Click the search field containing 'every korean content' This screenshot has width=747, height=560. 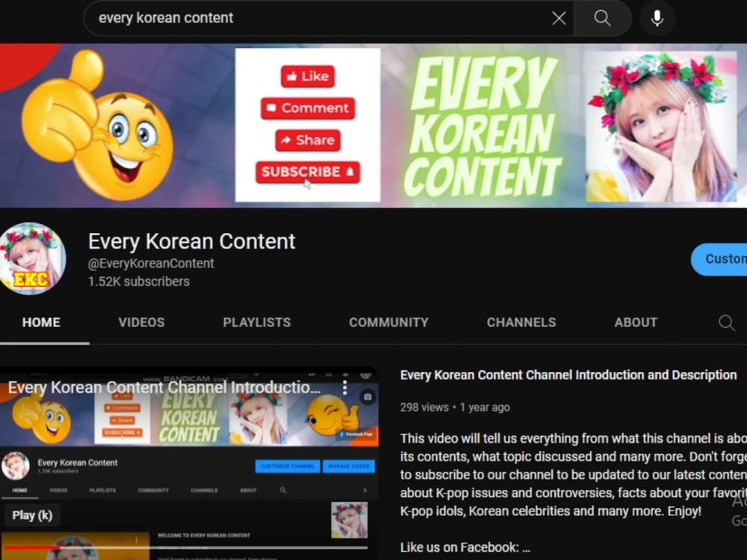pyautogui.click(x=329, y=18)
